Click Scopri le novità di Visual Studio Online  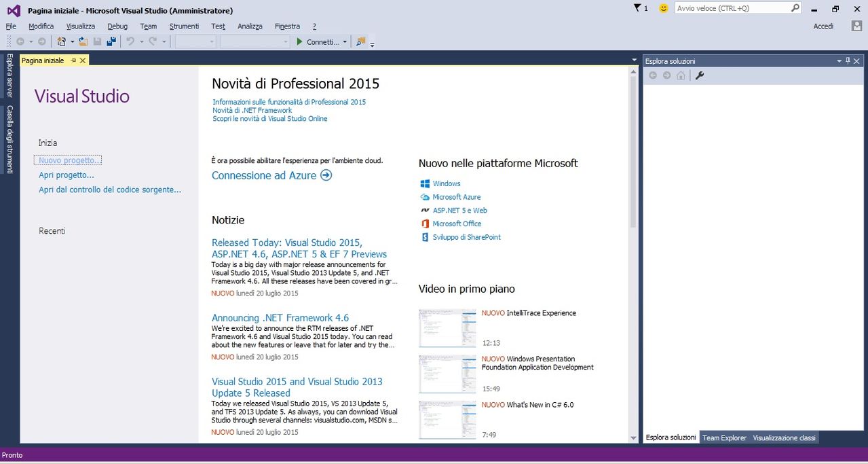(x=270, y=118)
